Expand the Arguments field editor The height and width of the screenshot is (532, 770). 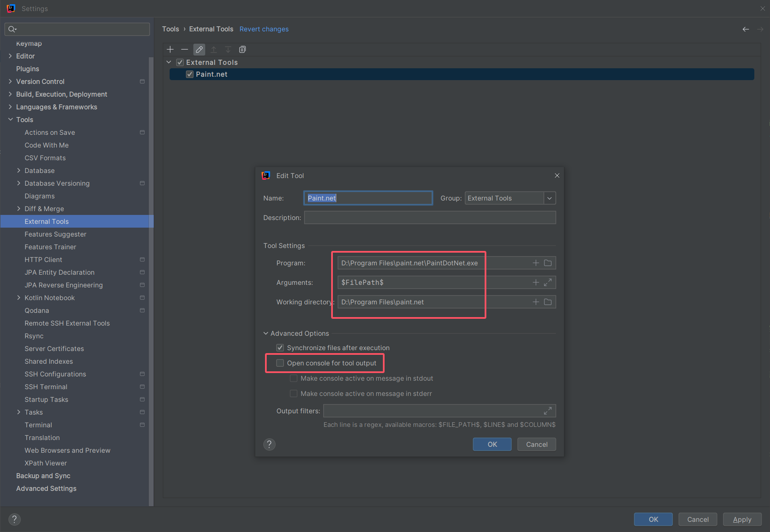click(x=548, y=282)
